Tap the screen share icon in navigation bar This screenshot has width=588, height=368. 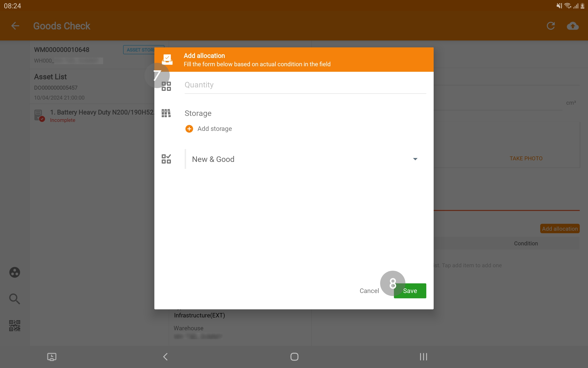pos(51,357)
